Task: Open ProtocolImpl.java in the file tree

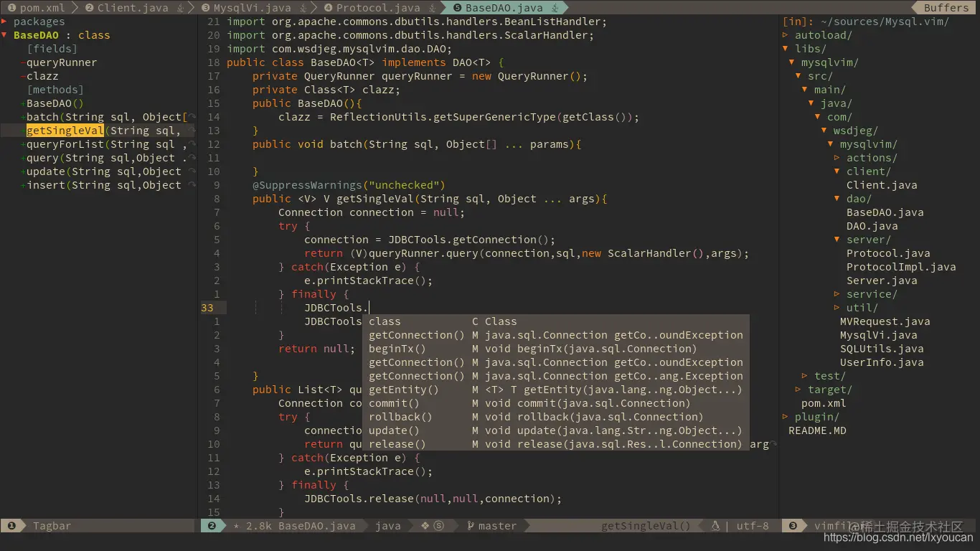Action: pos(901,267)
